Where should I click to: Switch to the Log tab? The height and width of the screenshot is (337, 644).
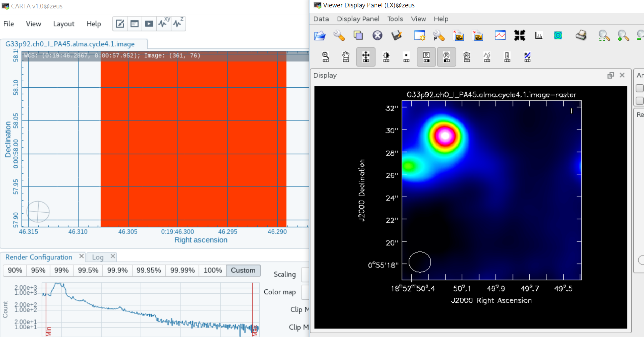(97, 257)
